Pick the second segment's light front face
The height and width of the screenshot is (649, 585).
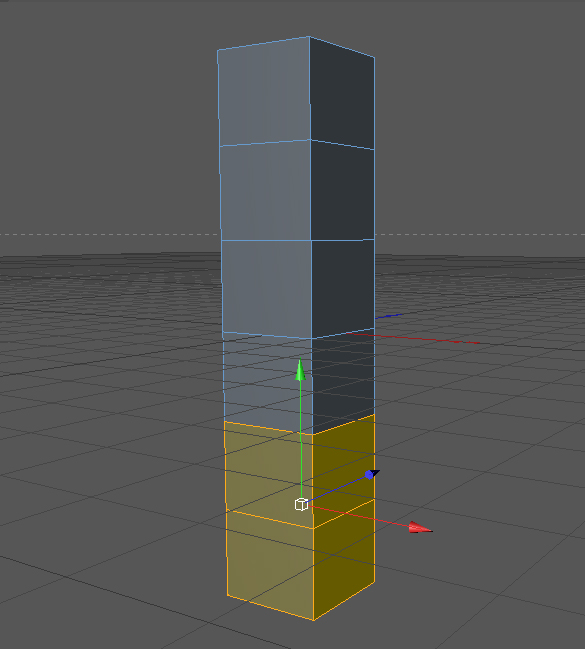265,190
